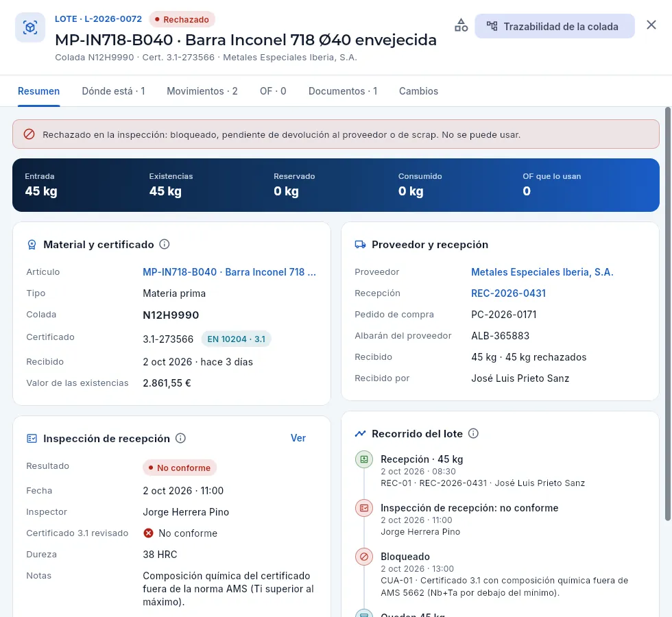This screenshot has width=672, height=617.
Task: Click certificate number 3.1-273566 in Material card
Action: [168, 339]
